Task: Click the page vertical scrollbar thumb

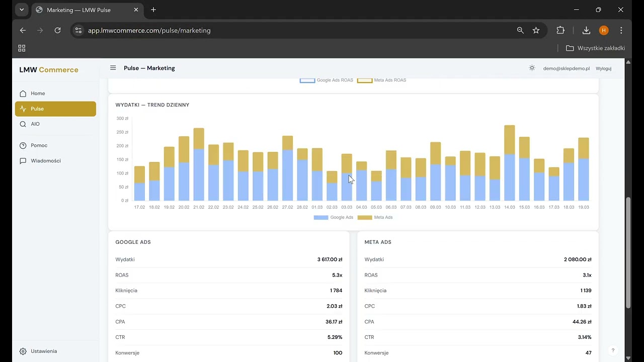Action: point(628,253)
